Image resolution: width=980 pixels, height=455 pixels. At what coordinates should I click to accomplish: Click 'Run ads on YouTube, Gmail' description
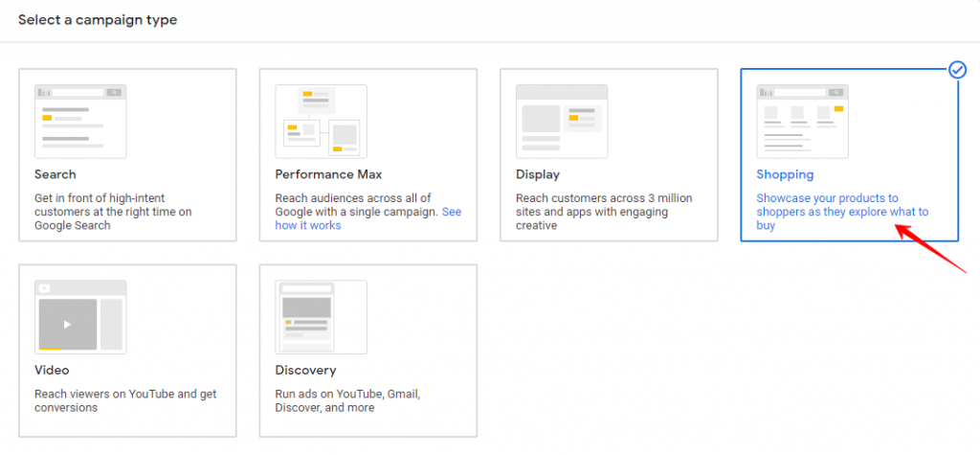(x=347, y=400)
